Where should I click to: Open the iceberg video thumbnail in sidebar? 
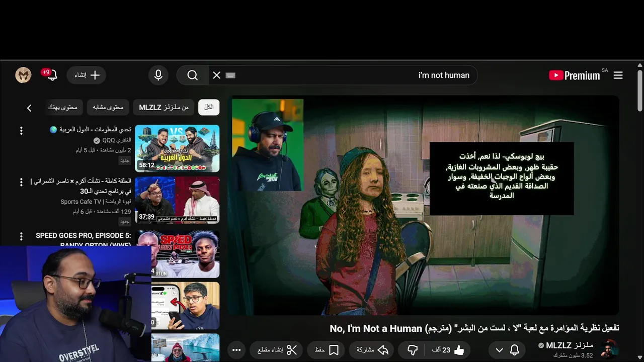[185, 347]
